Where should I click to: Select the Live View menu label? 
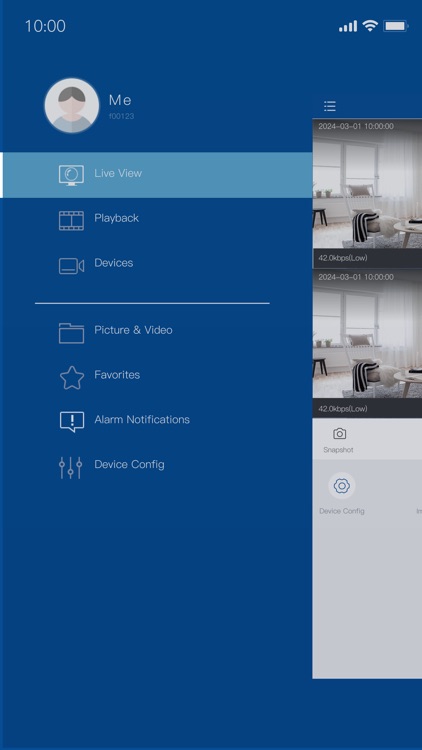tap(118, 173)
